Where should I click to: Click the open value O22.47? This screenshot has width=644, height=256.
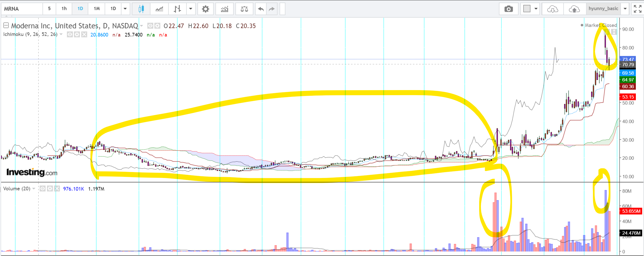174,26
